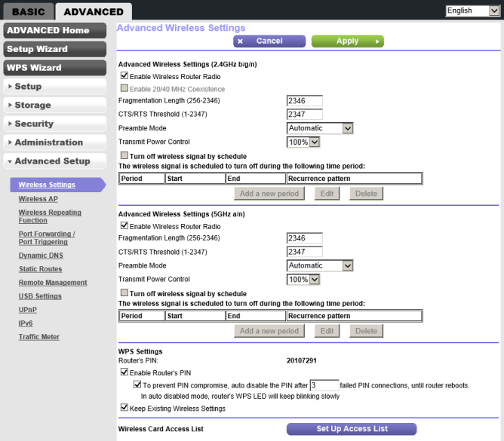Toggle 2.4GHz Enable Wireless Router Radio
This screenshot has width=504, height=441.
tap(124, 75)
